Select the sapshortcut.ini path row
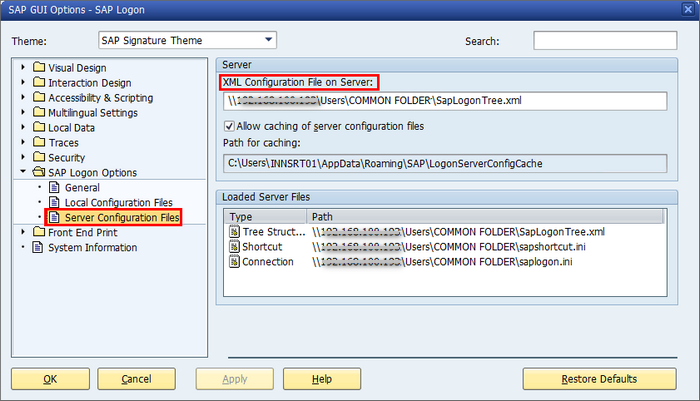 coord(449,246)
